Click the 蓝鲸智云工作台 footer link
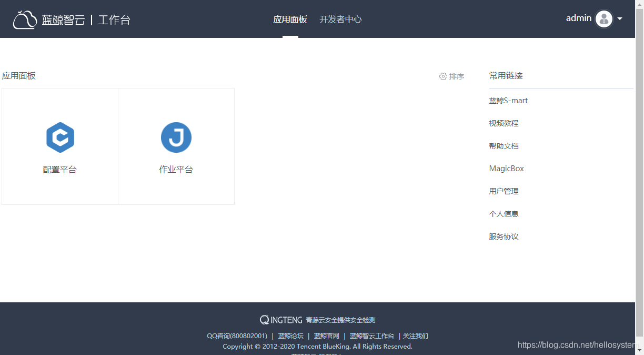Viewport: 644px width, 355px height. coord(372,336)
